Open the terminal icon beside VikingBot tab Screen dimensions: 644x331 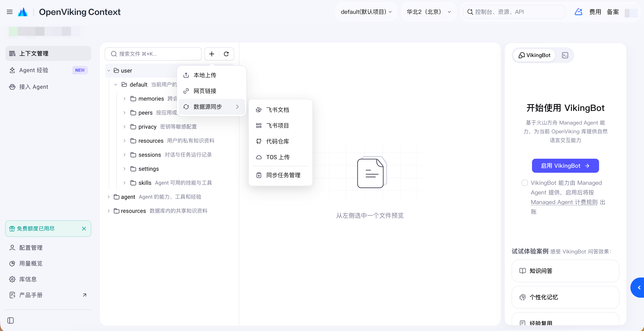(565, 55)
